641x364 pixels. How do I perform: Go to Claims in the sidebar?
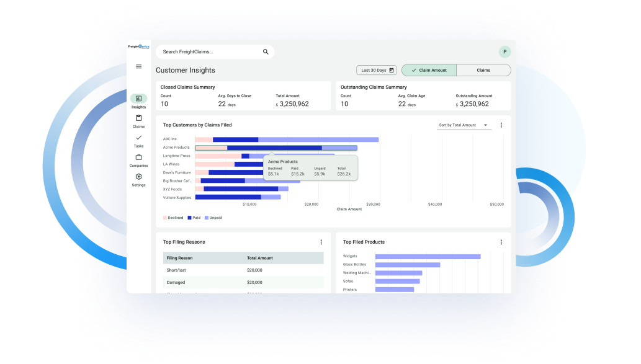coord(138,118)
